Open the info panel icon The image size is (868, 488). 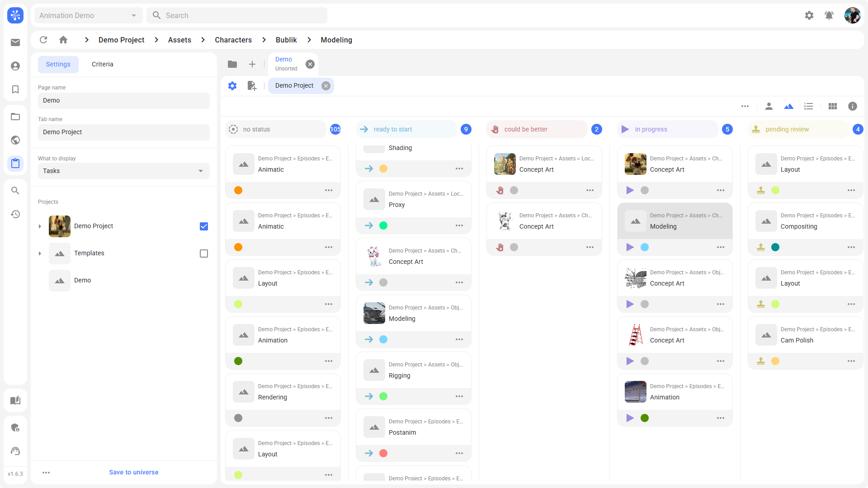click(x=852, y=106)
